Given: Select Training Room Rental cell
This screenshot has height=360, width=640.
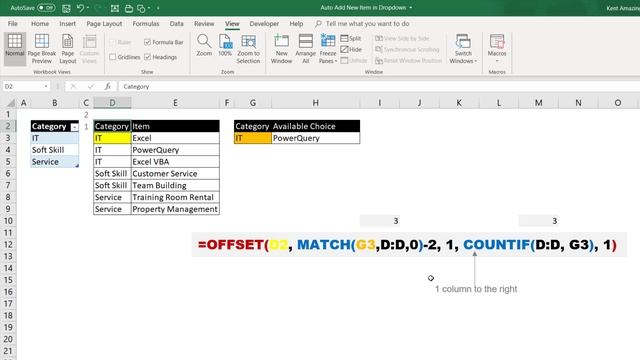Looking at the screenshot, I should point(175,197).
